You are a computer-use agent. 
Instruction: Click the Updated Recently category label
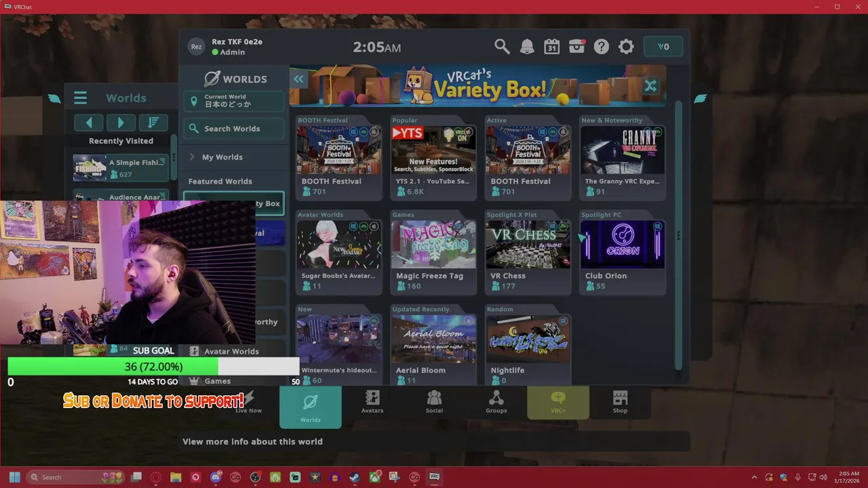[420, 309]
